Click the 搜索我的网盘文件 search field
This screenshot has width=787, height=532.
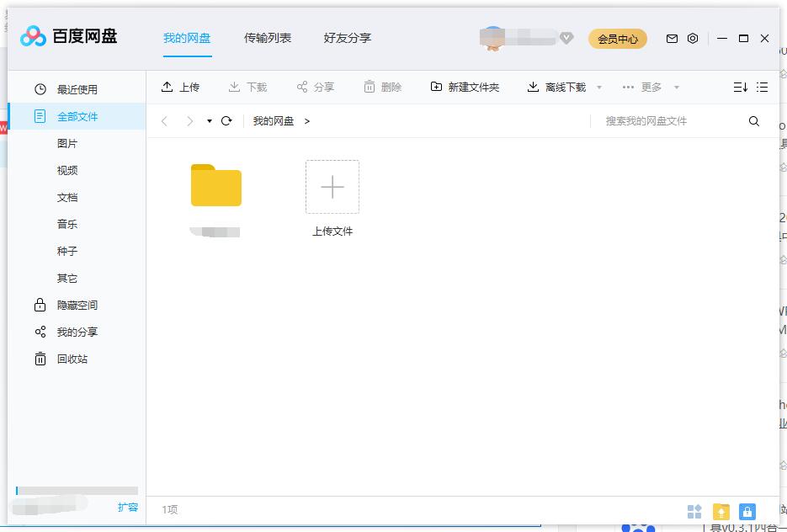pyautogui.click(x=667, y=121)
